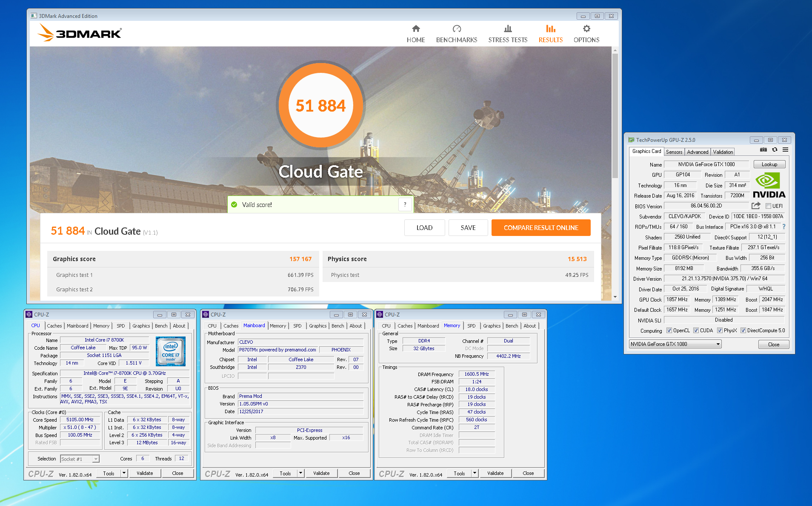This screenshot has width=812, height=506.
Task: Click the 3DMark Advanced Edition title bar icon
Action: (34, 16)
